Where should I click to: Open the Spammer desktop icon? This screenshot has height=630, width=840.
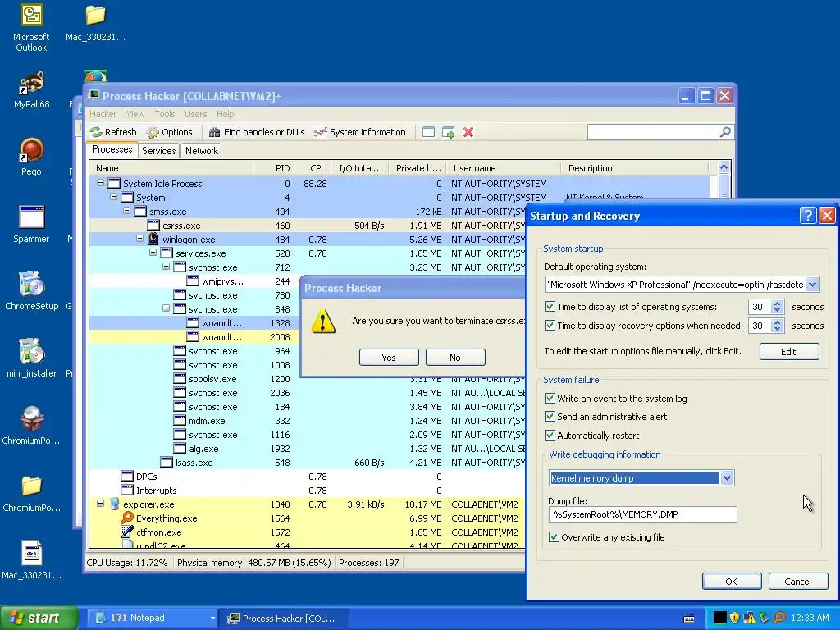click(31, 225)
